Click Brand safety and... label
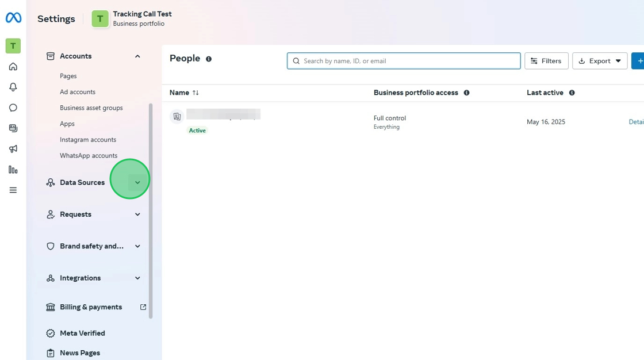The image size is (644, 360). [91, 246]
